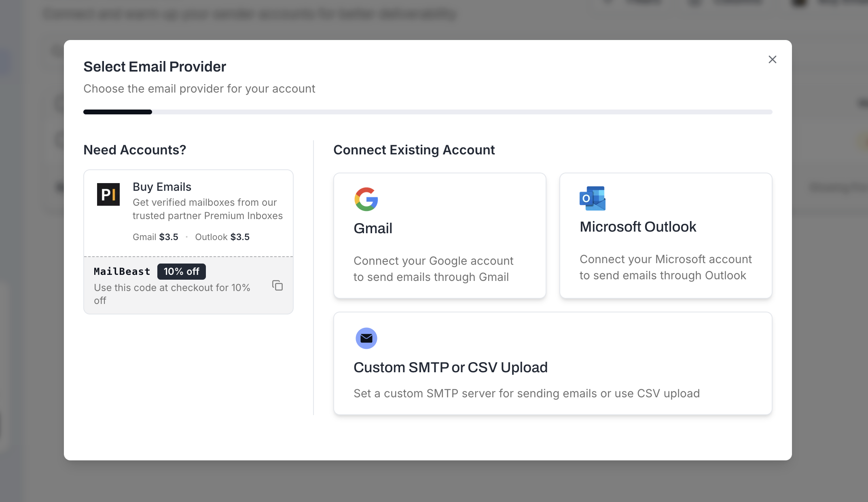This screenshot has width=868, height=502.
Task: Choose Microsoft Outlook as email provider
Action: coord(665,236)
